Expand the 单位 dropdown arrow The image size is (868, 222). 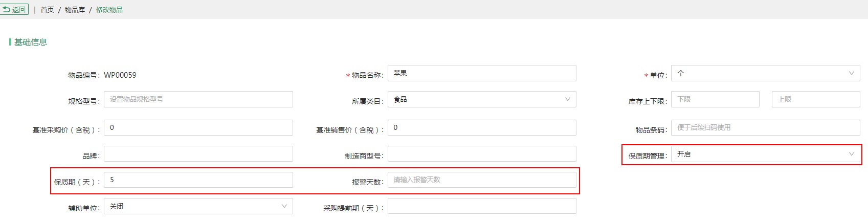[x=851, y=73]
